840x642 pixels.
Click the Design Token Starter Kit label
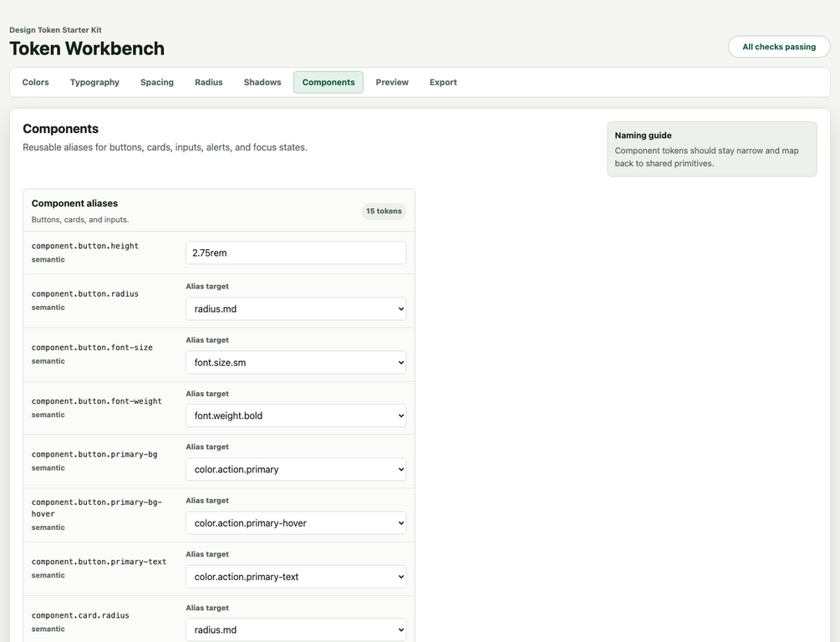(55, 30)
